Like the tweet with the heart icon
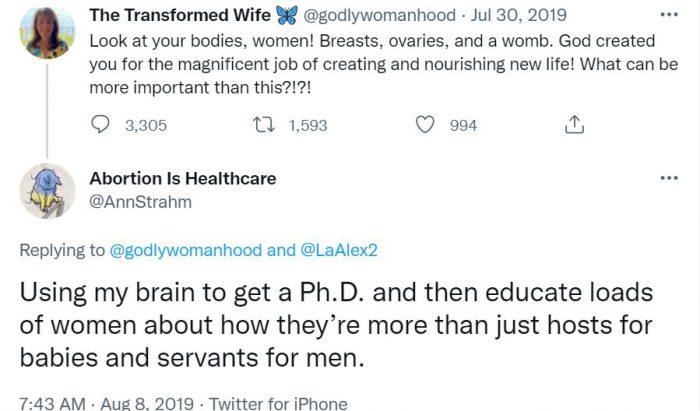700x411 pixels. pyautogui.click(x=425, y=125)
